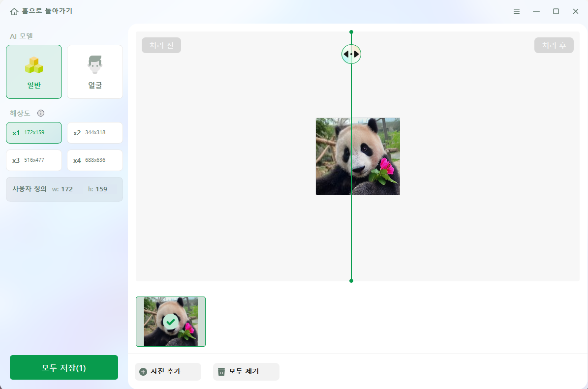Click the plus icon on 사진 추가
Screen dimensions: 588x389
point(143,372)
